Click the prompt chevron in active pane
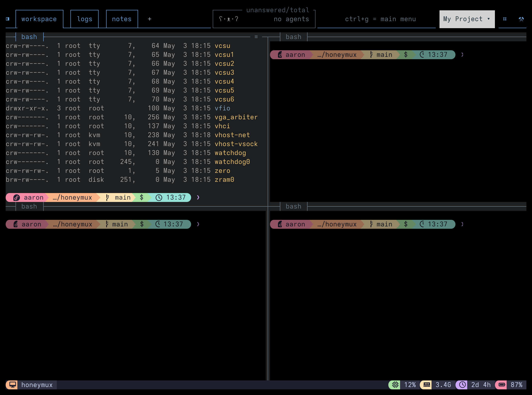Screen dimensions: 532x395 click(x=198, y=197)
